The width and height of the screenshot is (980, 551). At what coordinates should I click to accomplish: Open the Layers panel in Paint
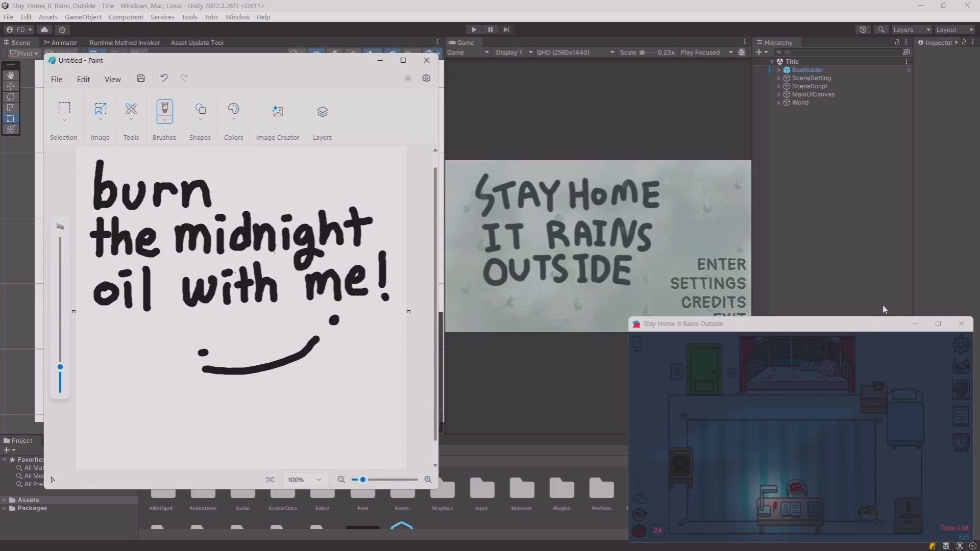tap(322, 112)
